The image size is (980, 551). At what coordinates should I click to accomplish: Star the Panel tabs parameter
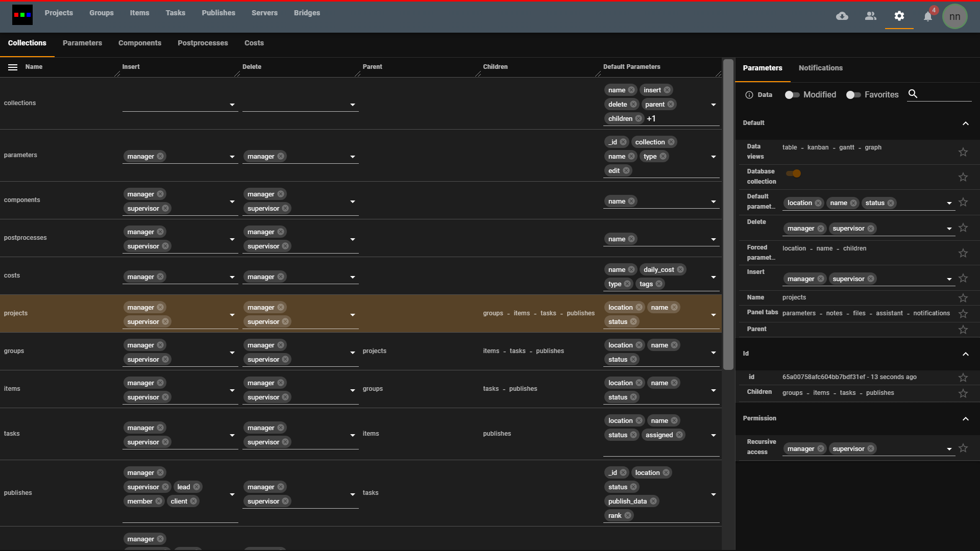(x=963, y=314)
